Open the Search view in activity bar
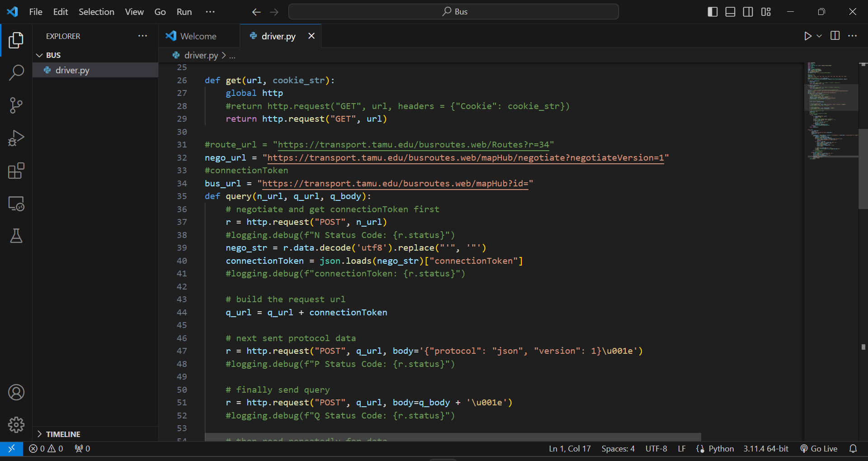The height and width of the screenshot is (461, 868). click(16, 72)
